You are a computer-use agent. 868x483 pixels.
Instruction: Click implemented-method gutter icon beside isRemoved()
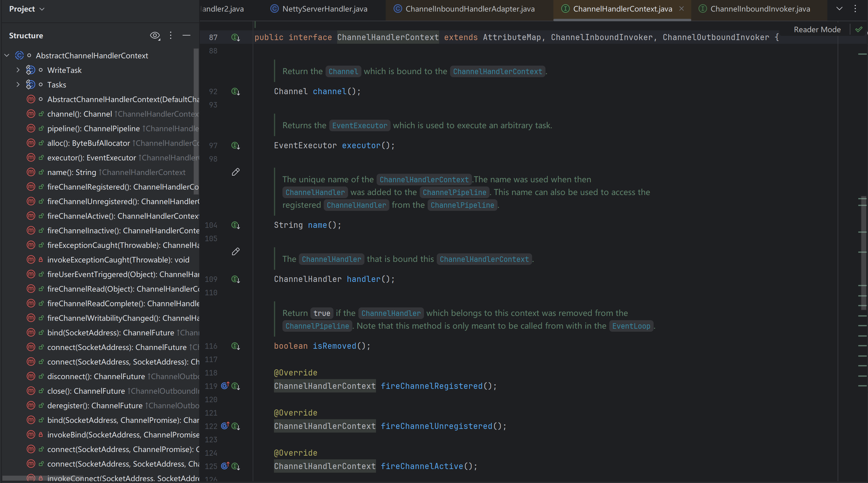[x=236, y=346]
